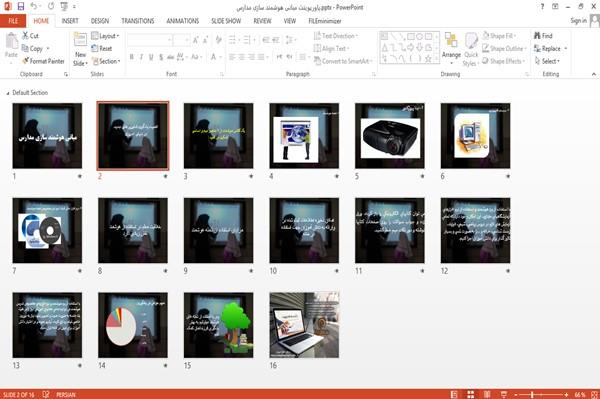The image size is (600, 399).
Task: Start Slide Show from status bar icon
Action: click(x=504, y=394)
